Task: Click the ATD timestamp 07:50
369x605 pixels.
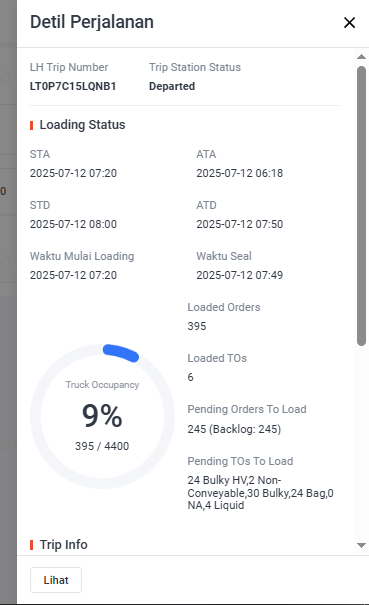Action: click(240, 224)
